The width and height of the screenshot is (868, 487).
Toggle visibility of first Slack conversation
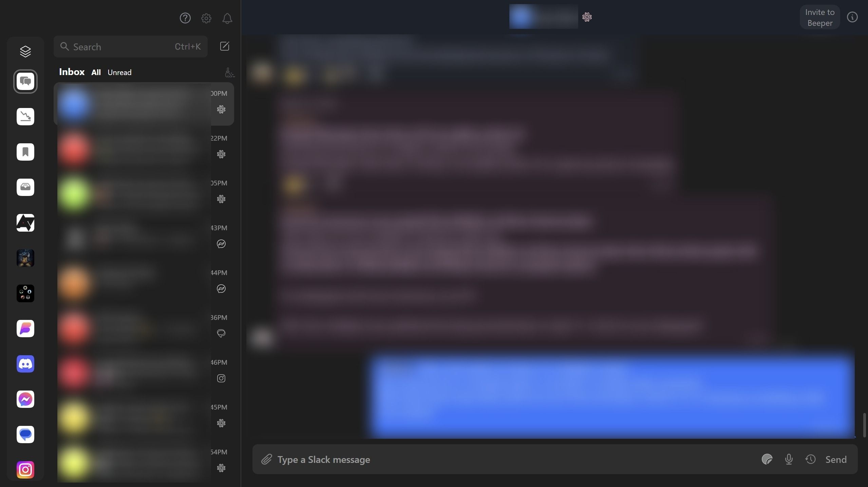click(221, 110)
